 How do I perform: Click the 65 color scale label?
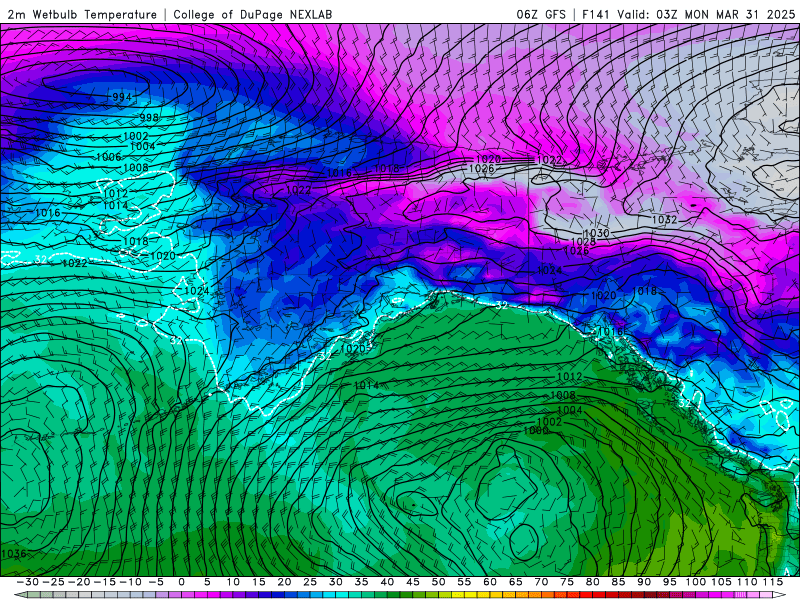[516, 582]
